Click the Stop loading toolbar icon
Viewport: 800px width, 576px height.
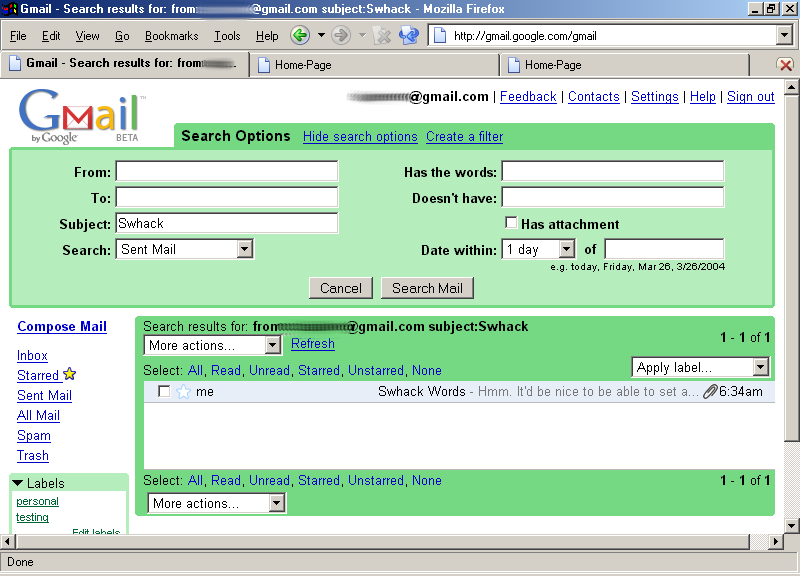(x=381, y=36)
